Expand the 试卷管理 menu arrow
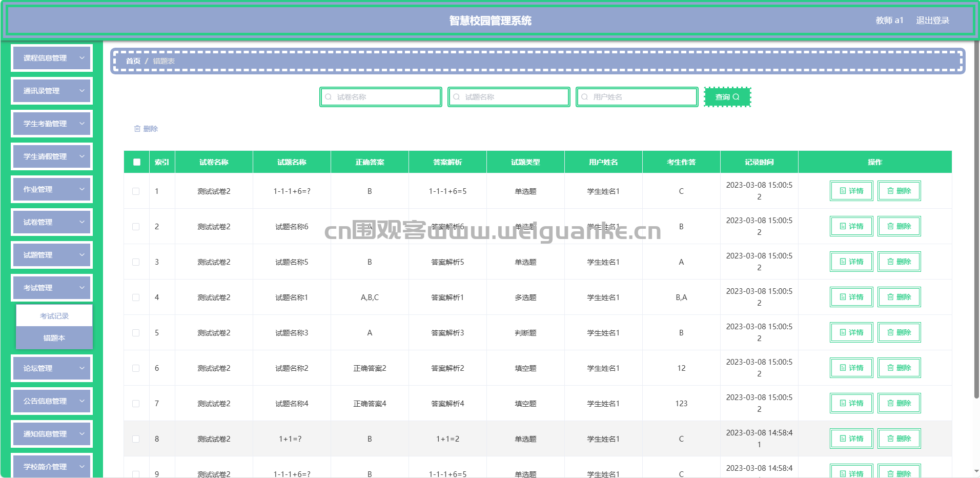980x478 pixels. click(82, 222)
